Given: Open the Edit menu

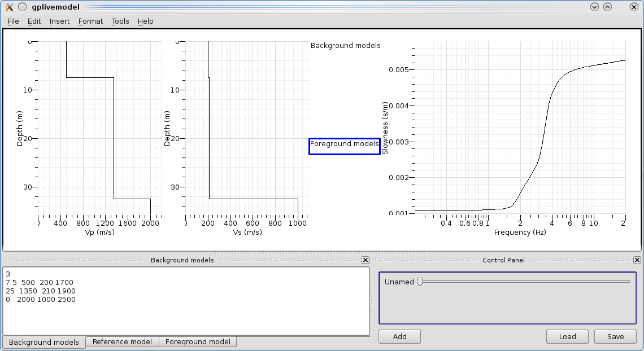Looking at the screenshot, I should click(x=34, y=21).
